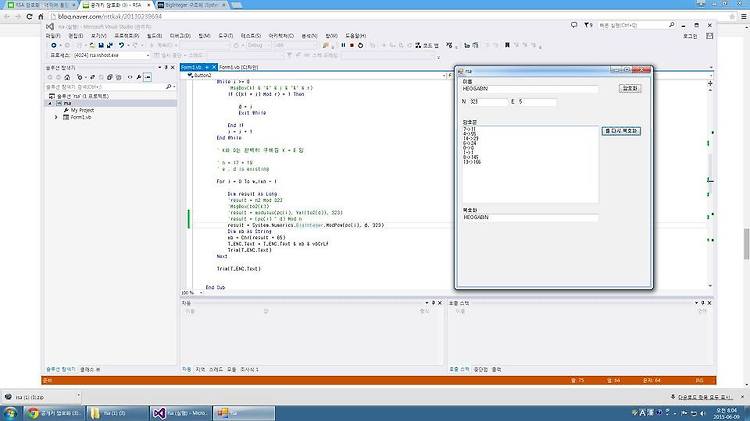Open the Chrome menu hamburger icon
Viewport: 750px width, 421px height.
click(744, 16)
